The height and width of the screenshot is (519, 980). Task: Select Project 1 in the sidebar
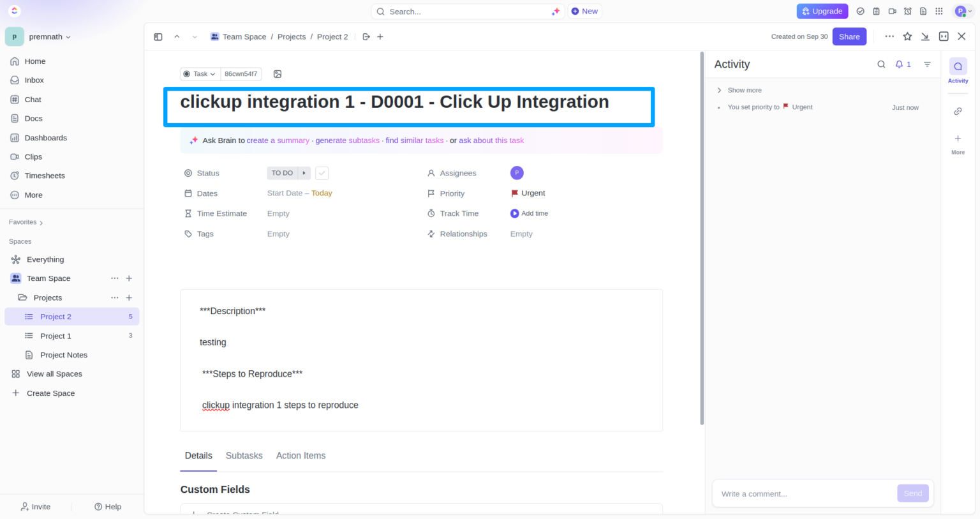(x=56, y=336)
